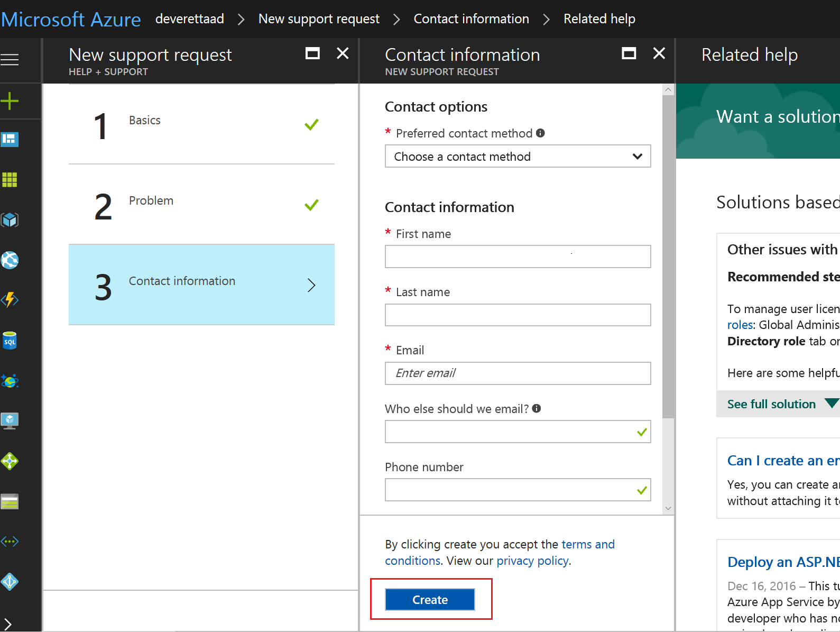Click the Email input field
This screenshot has width=840, height=632.
[x=518, y=373]
